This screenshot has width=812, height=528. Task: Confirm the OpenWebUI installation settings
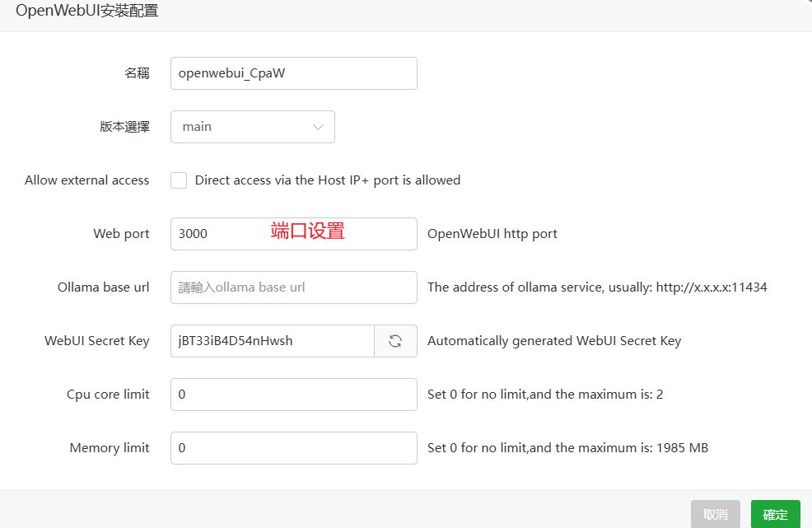[775, 513]
